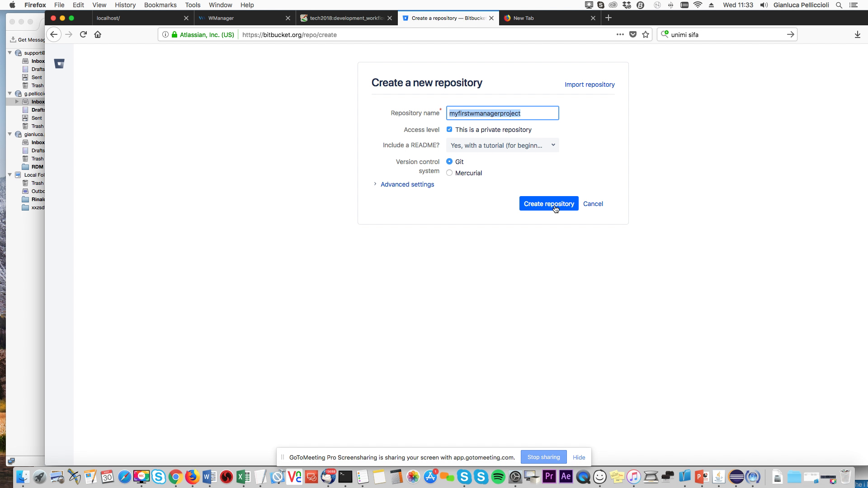The image size is (868, 488).
Task: Uncheck the private repository checkbox
Action: coord(449,129)
